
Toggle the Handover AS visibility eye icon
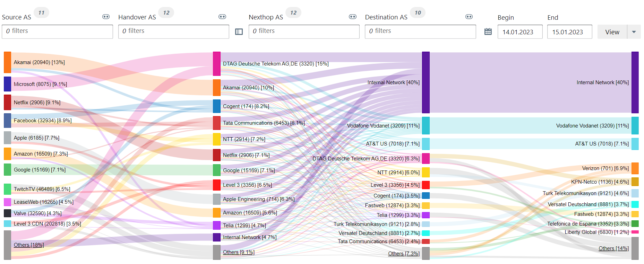222,17
